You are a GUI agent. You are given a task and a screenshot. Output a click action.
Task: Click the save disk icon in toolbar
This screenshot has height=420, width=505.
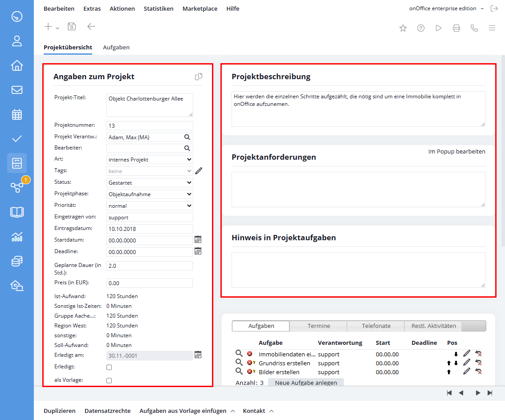pos(72,27)
